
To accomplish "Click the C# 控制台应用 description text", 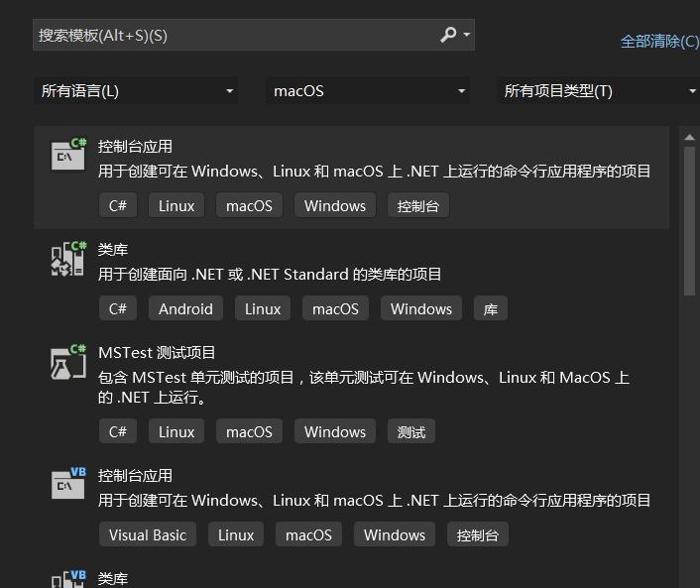I will point(374,171).
